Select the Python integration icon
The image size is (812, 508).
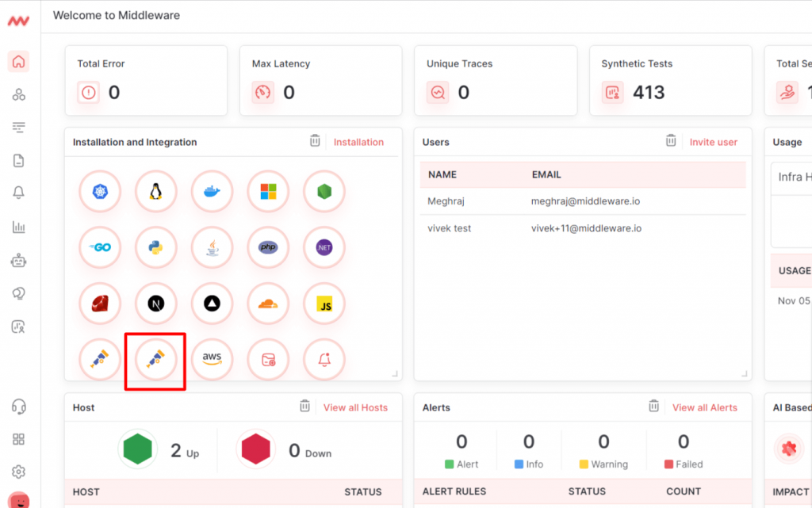click(156, 247)
